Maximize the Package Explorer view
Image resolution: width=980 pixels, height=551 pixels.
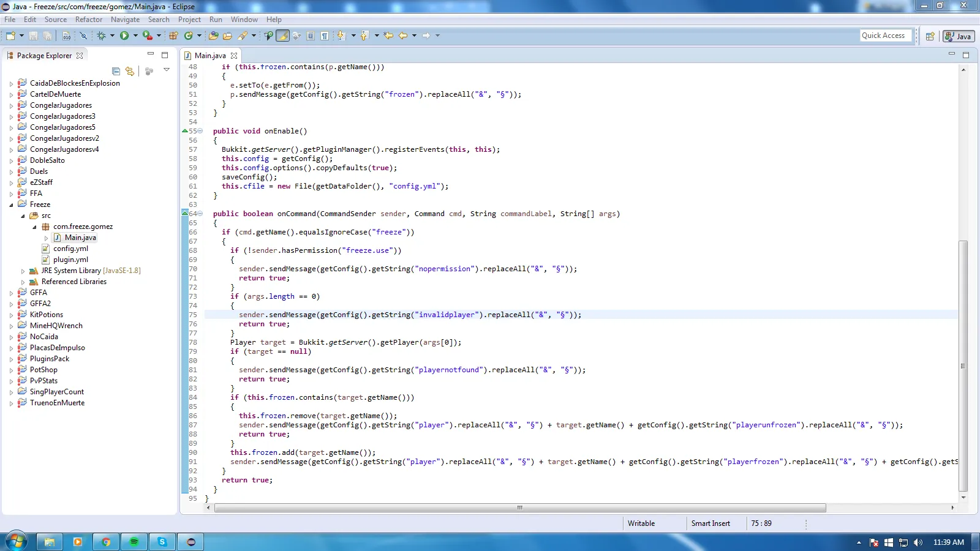click(164, 55)
